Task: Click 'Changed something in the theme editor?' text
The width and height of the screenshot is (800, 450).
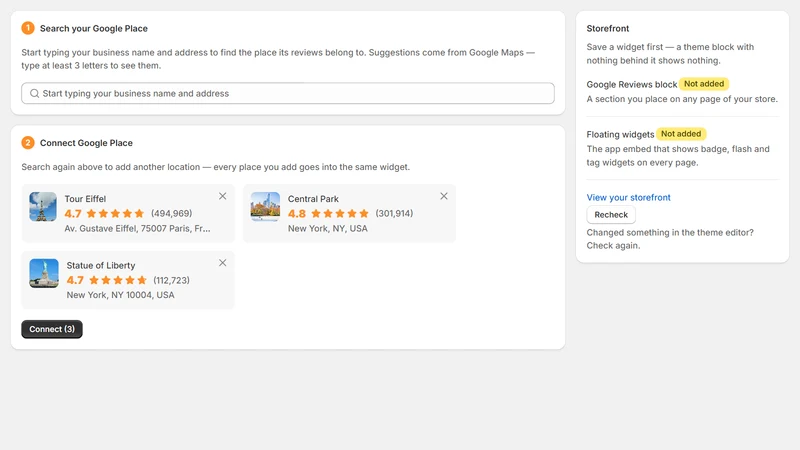Action: tap(670, 233)
